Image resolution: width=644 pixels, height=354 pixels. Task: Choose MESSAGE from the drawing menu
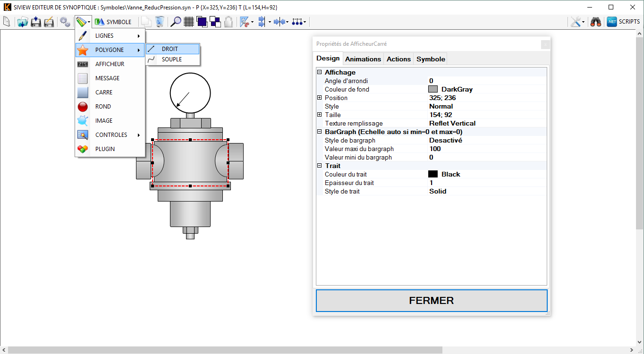pyautogui.click(x=110, y=78)
